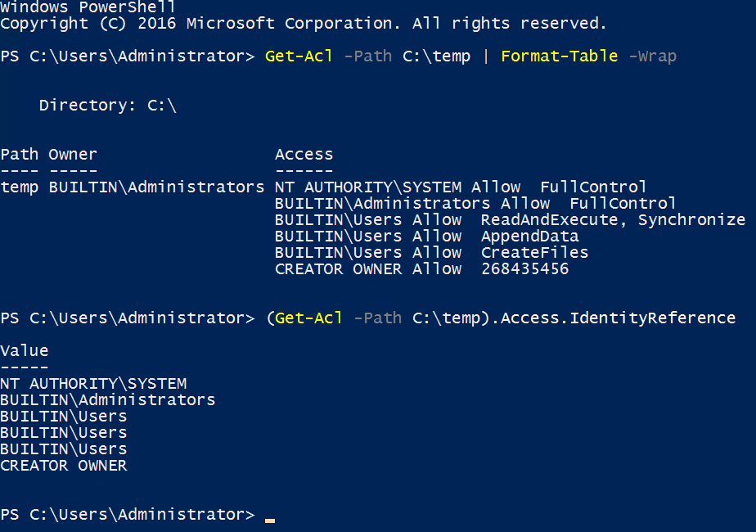Click the NT AUTHORITY\SYSTEM Allow FullControl row
Viewport: 756px width, 532px height.
click(x=461, y=187)
